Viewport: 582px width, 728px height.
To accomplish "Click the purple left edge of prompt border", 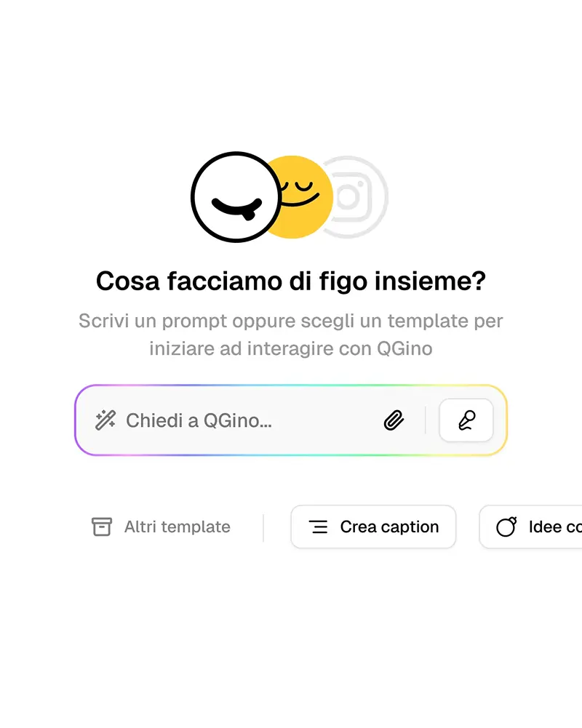I will [x=76, y=420].
